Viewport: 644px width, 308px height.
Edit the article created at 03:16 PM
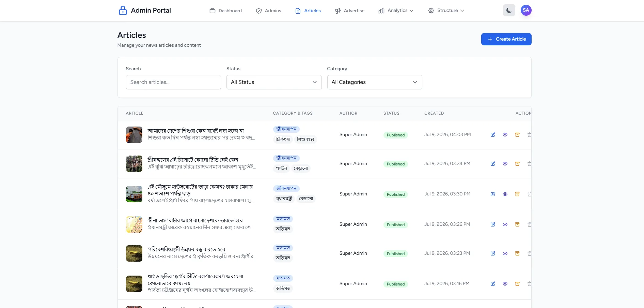click(493, 284)
